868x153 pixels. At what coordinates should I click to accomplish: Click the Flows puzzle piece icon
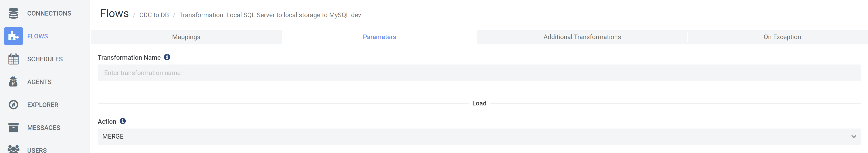14,36
